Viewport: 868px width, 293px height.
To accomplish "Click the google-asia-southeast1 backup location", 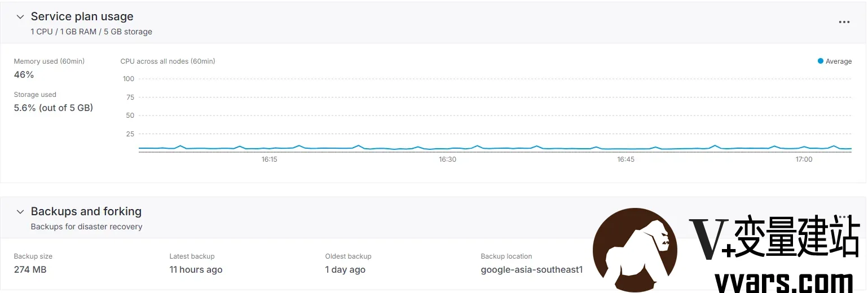I will 531,270.
